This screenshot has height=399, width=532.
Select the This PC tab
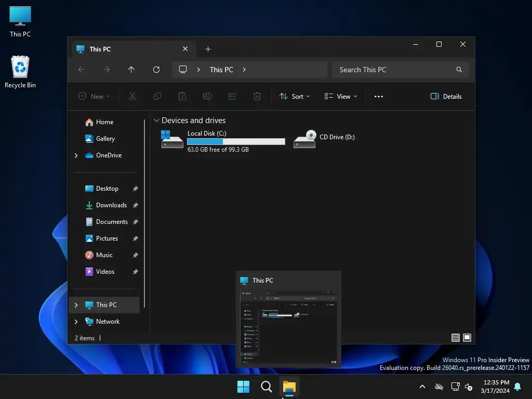click(134, 49)
